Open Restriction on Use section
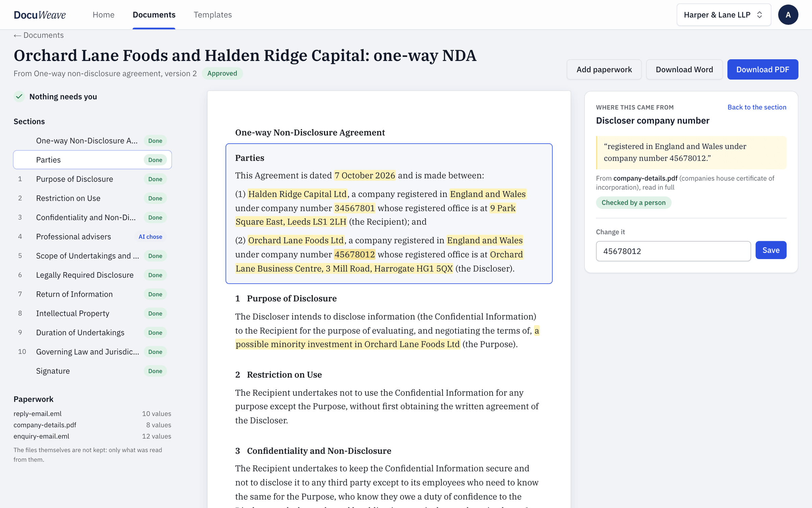 [92, 198]
